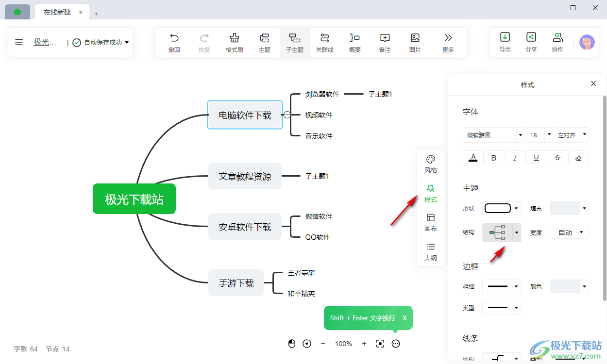Close the 在线新建 tab
The width and height of the screenshot is (607, 364).
click(x=81, y=12)
